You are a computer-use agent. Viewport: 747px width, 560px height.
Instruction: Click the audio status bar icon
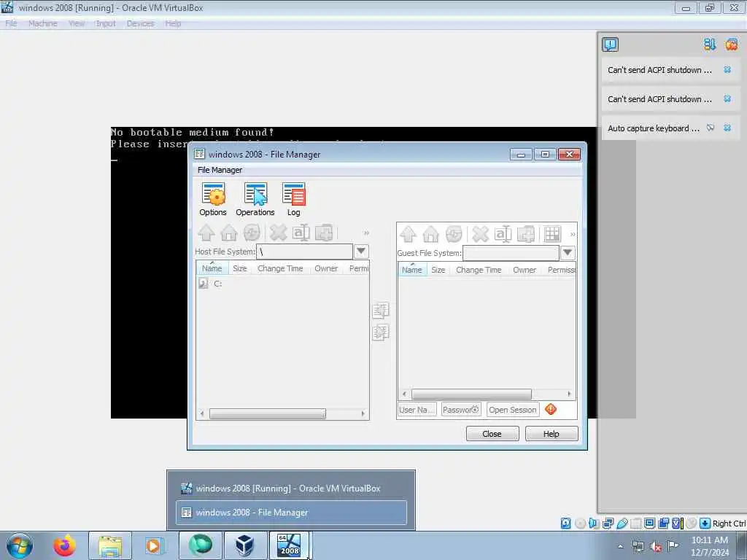[x=594, y=524]
